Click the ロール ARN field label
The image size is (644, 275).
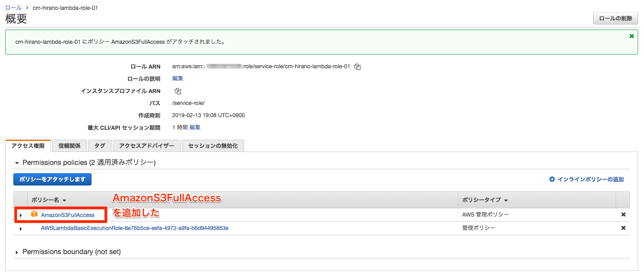(146, 67)
